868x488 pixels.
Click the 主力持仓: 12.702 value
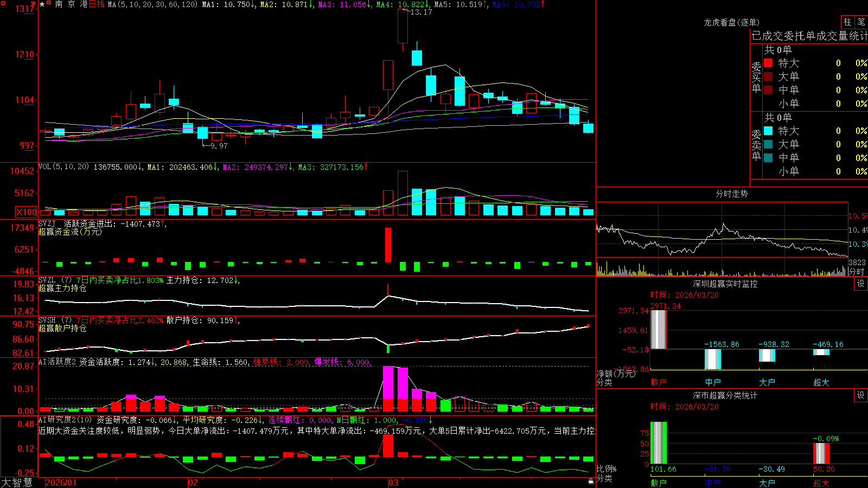[202, 280]
